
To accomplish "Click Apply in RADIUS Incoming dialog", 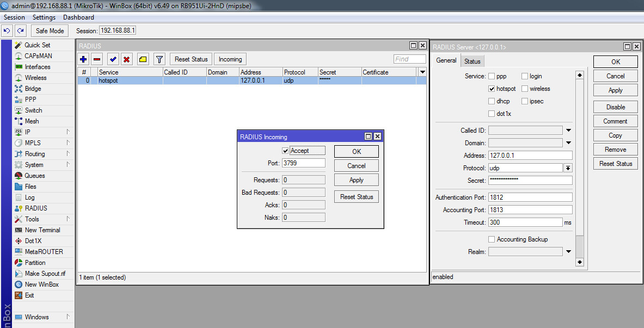I will pyautogui.click(x=356, y=180).
